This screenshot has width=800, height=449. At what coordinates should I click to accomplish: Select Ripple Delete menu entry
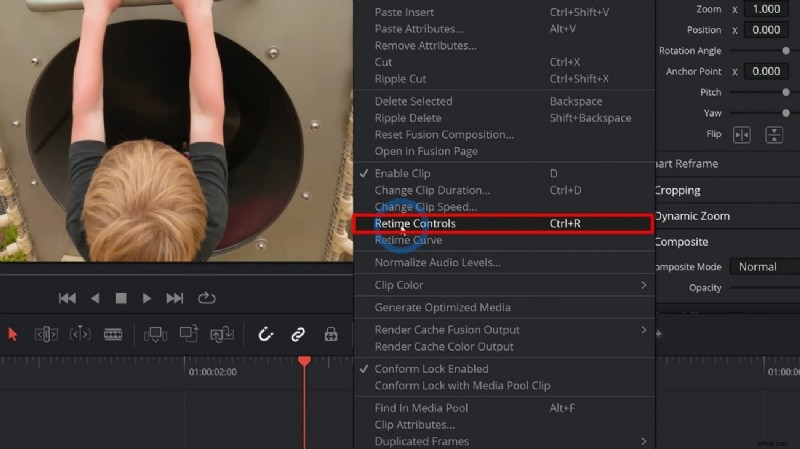[x=504, y=118]
